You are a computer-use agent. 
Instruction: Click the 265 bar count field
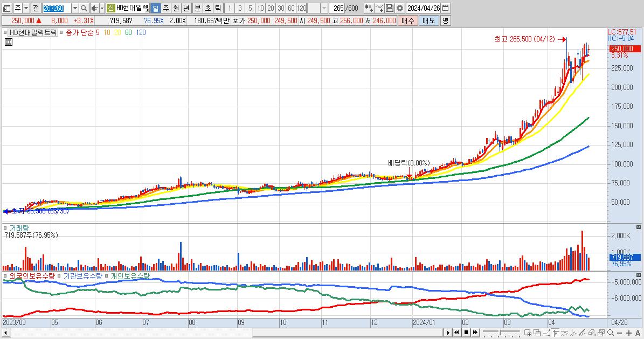(337, 8)
